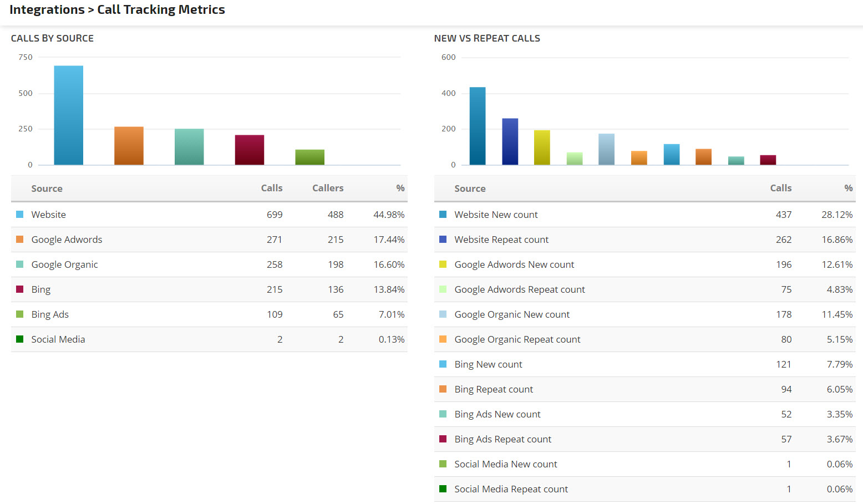The width and height of the screenshot is (863, 504).
Task: Click the Social Media row in Calls by Source
Action: [58, 339]
